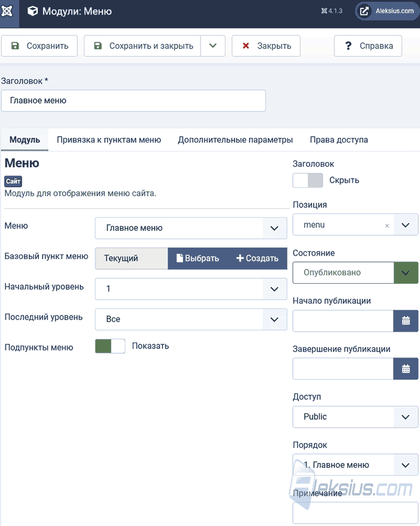
Task: Toggle the Заголовок show/hide switch
Action: tap(308, 181)
